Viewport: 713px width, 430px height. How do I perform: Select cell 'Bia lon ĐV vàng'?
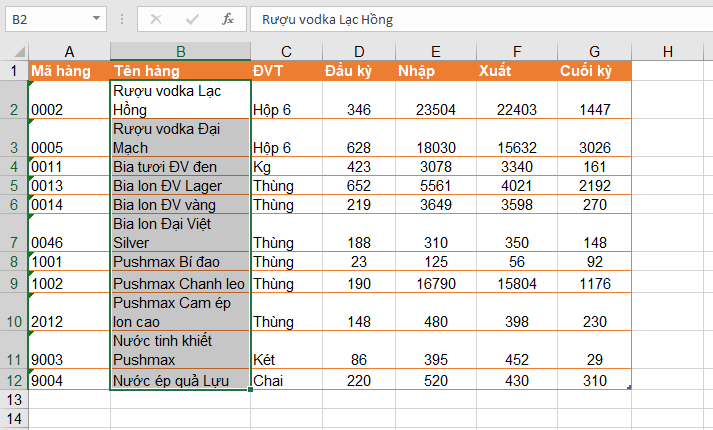pos(181,205)
